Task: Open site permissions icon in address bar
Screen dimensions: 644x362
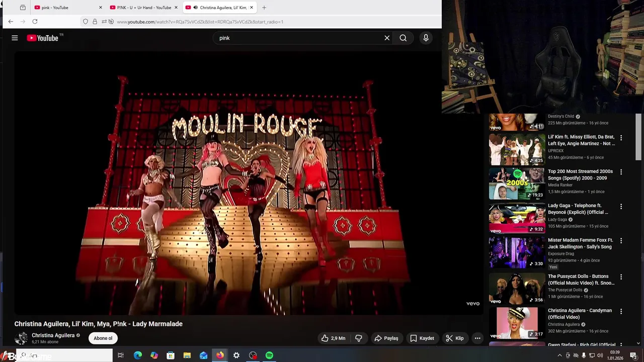Action: click(x=104, y=22)
